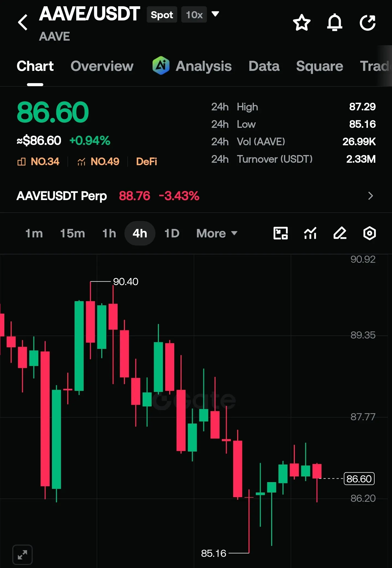Tap the AAVE/USDT pair title
Viewport: 392px width, 568px height.
point(90,14)
